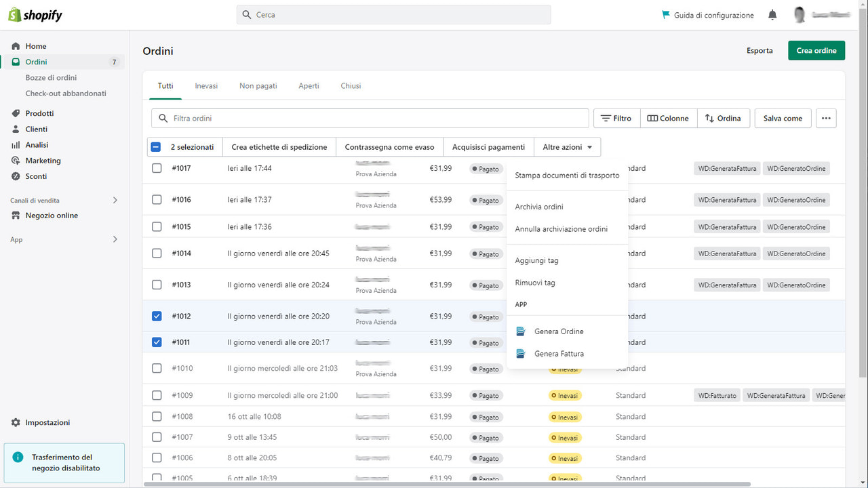The width and height of the screenshot is (868, 488).
Task: Click the Genera Fattura app icon
Action: point(521,354)
